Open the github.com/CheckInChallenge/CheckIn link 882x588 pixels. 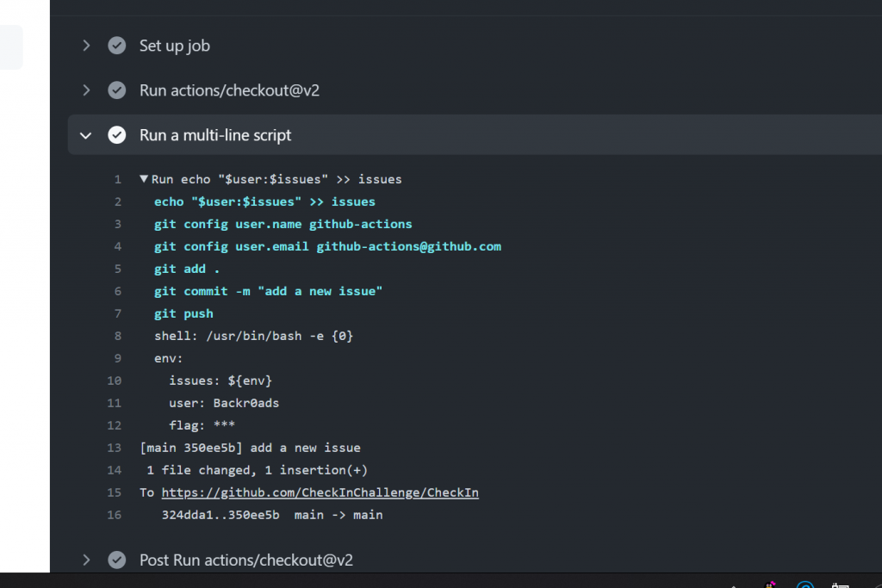coord(320,492)
